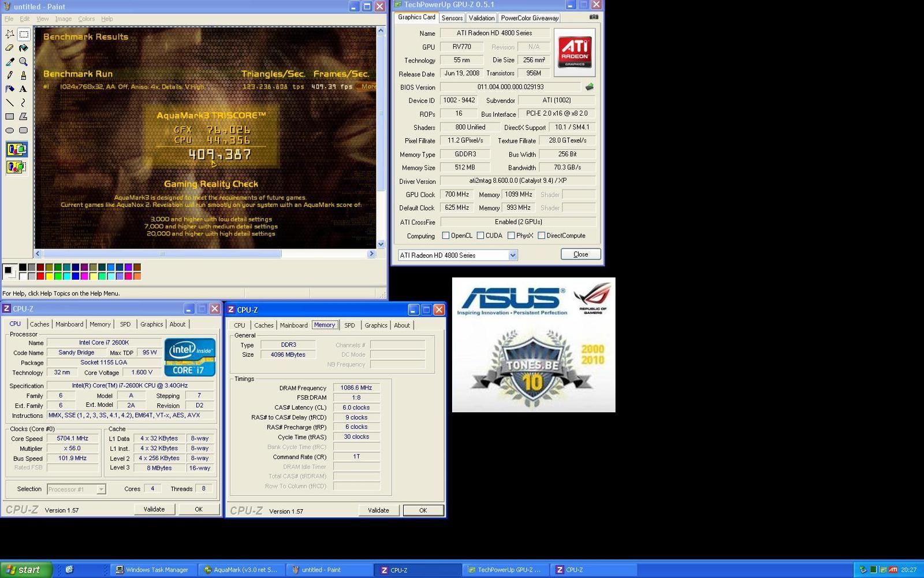Activate the Magnifier tool in Paint

coord(24,61)
